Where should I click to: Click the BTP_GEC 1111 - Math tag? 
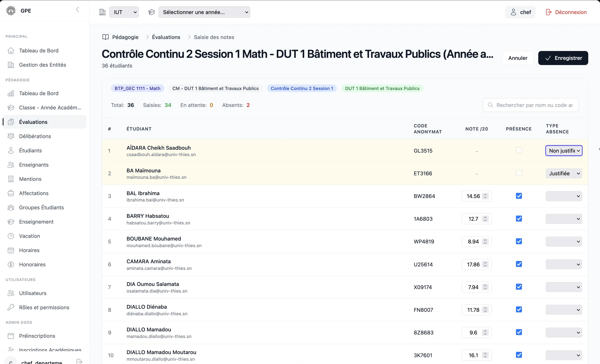pos(137,88)
